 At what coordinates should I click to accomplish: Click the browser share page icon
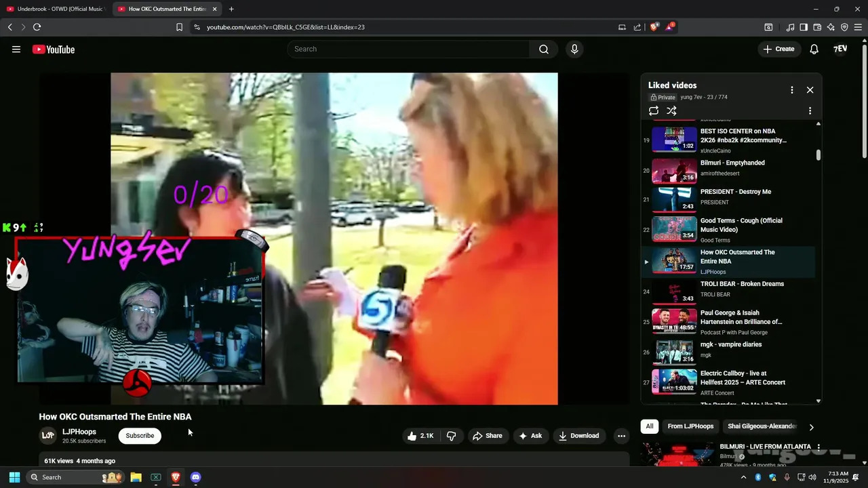[x=637, y=27]
